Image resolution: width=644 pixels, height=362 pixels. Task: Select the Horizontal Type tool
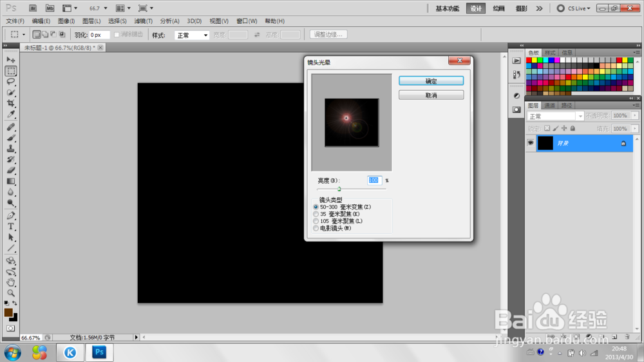pyautogui.click(x=11, y=226)
